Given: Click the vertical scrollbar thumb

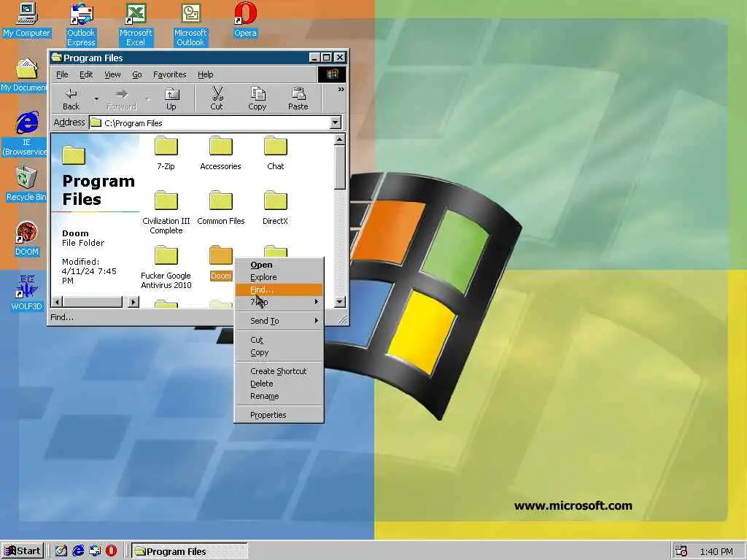Looking at the screenshot, I should pyautogui.click(x=340, y=167).
